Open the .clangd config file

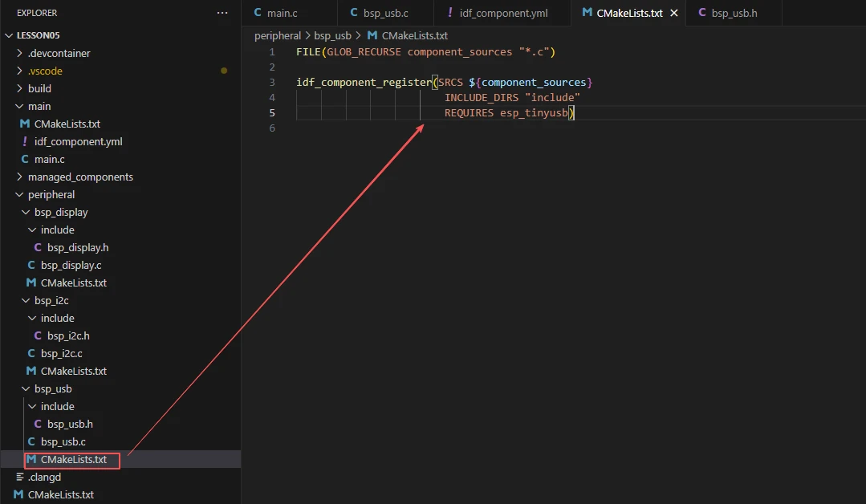[x=44, y=477]
